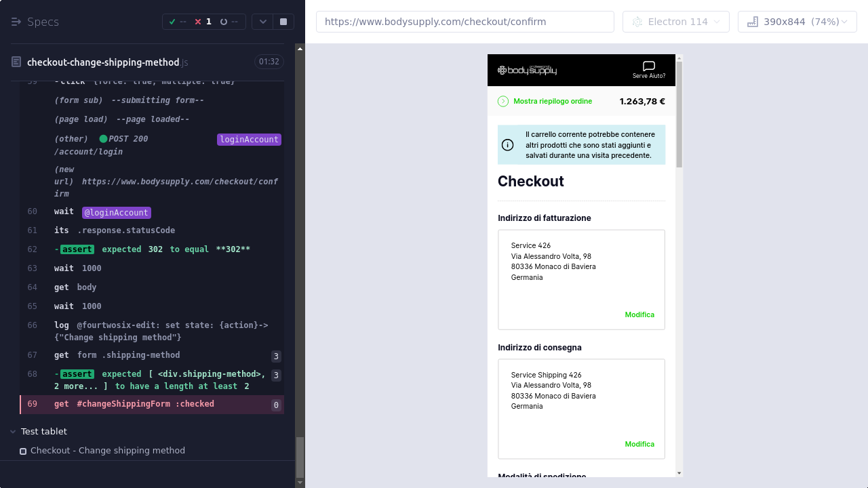Select failed command get #changeShippingForm :checked
The width and height of the screenshot is (868, 488).
tap(134, 404)
